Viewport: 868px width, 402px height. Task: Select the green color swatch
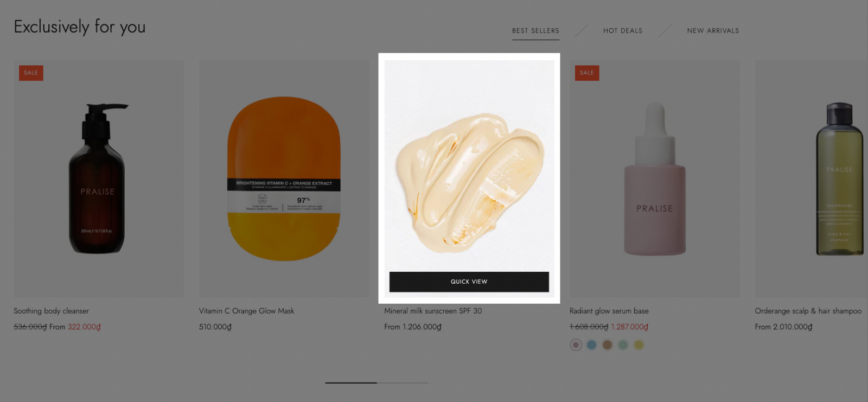(x=623, y=345)
